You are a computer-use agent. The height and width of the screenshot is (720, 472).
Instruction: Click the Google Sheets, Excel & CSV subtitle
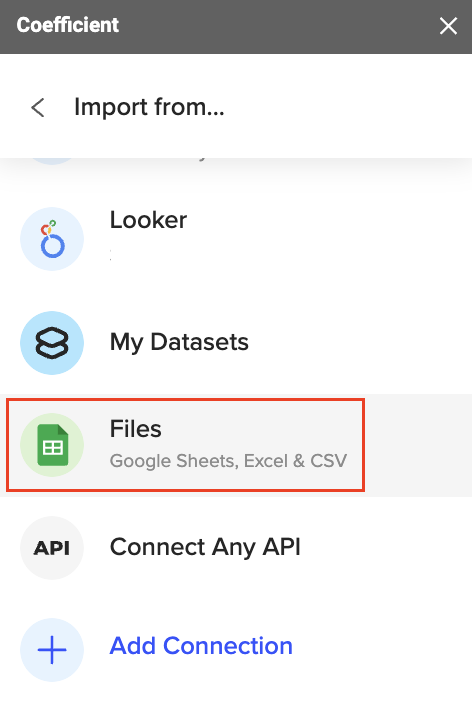point(228,461)
